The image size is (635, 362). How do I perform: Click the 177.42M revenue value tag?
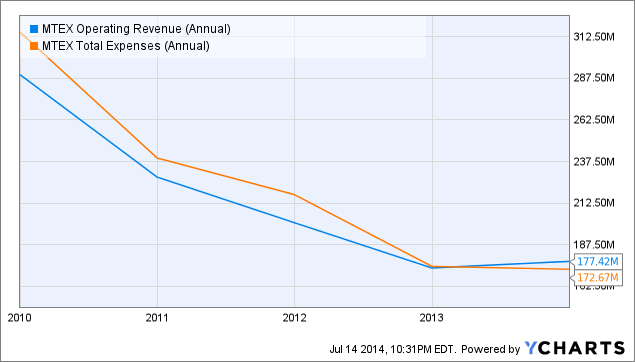(597, 261)
